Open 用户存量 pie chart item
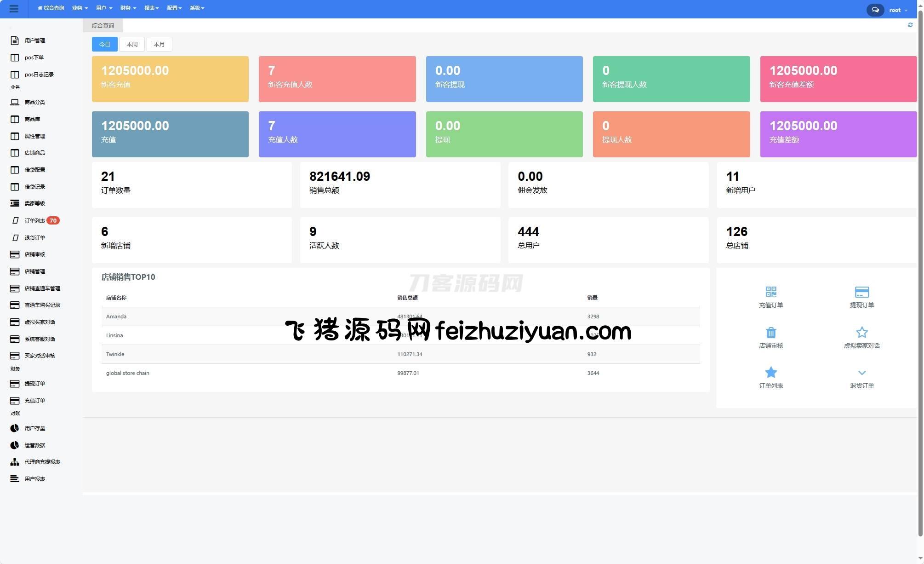924x564 pixels. coord(34,428)
